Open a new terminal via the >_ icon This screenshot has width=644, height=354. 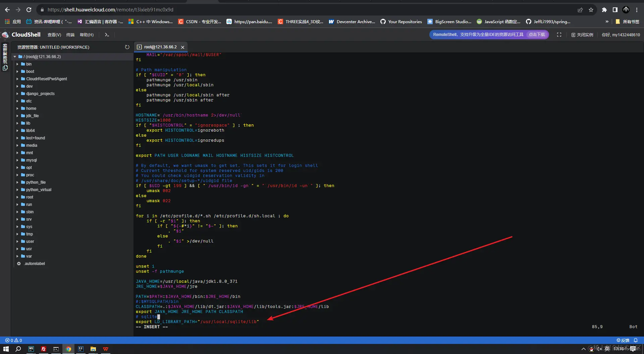tap(107, 35)
